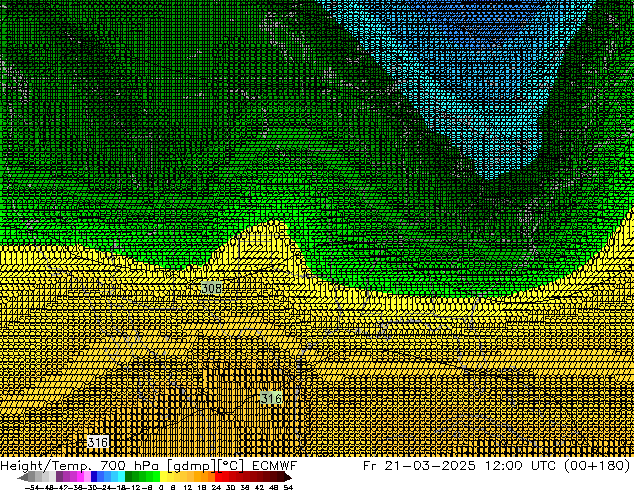Click the -54 value on the legend scale
Screen dimensions: 634x490
(32, 487)
